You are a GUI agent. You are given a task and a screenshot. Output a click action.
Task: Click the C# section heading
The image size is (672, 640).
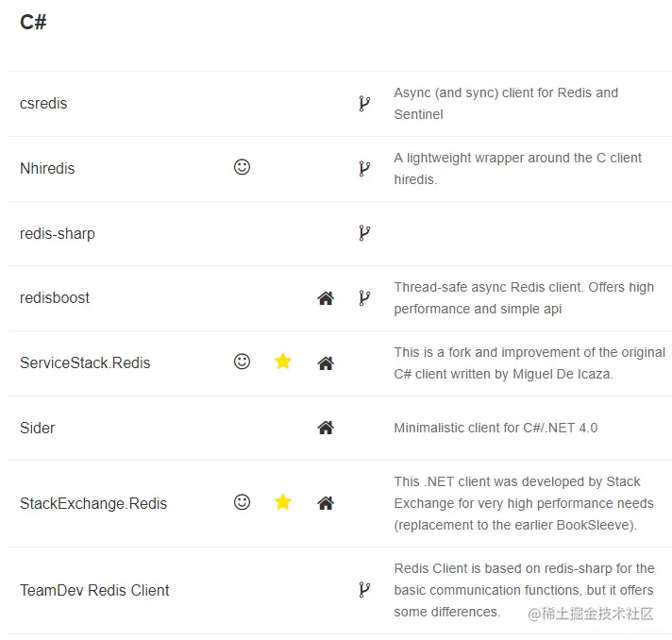[x=33, y=23]
